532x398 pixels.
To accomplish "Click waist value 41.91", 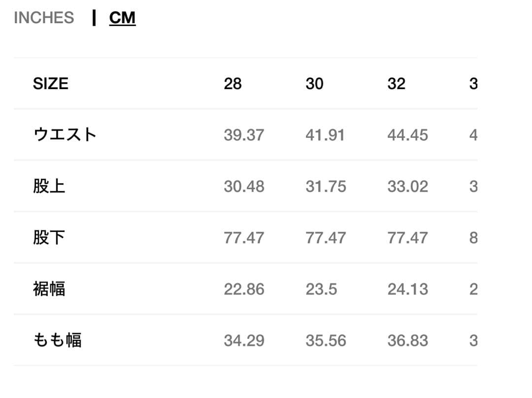I will point(325,135).
